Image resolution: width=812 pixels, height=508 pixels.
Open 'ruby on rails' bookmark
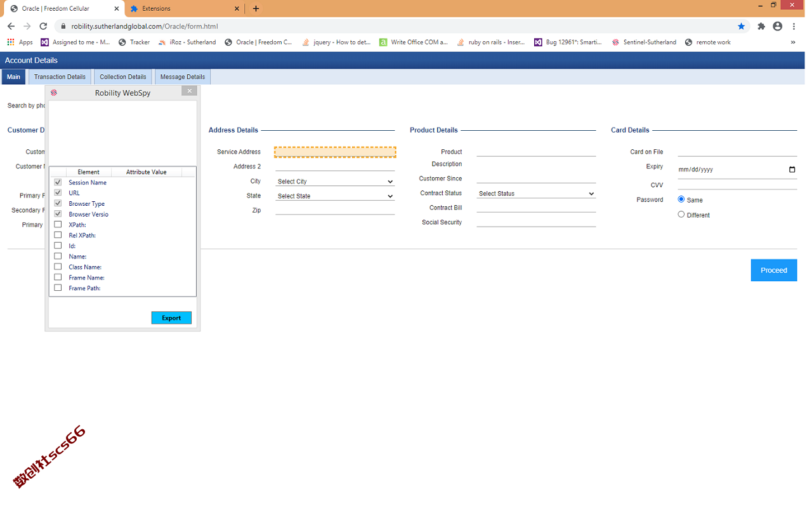pyautogui.click(x=491, y=42)
